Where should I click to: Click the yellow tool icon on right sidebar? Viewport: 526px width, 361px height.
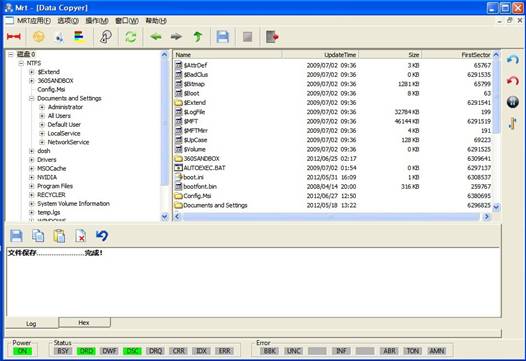pyautogui.click(x=513, y=123)
